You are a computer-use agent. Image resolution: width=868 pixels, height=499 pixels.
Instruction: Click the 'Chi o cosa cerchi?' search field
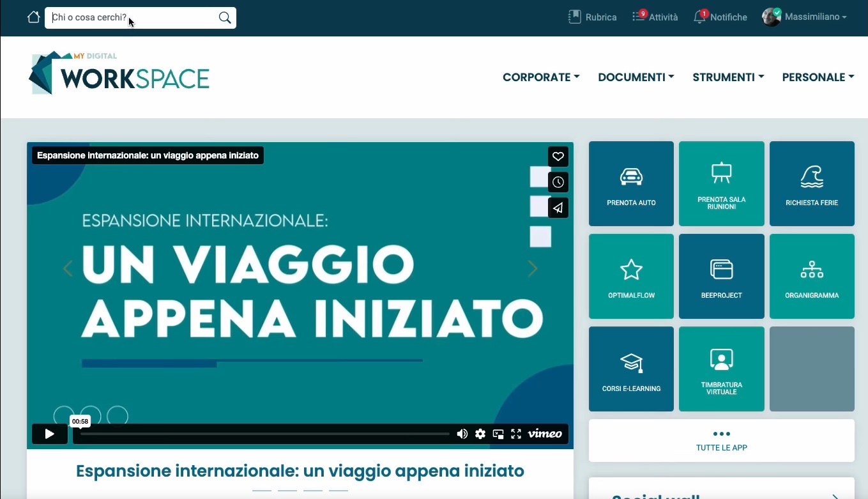coord(133,18)
